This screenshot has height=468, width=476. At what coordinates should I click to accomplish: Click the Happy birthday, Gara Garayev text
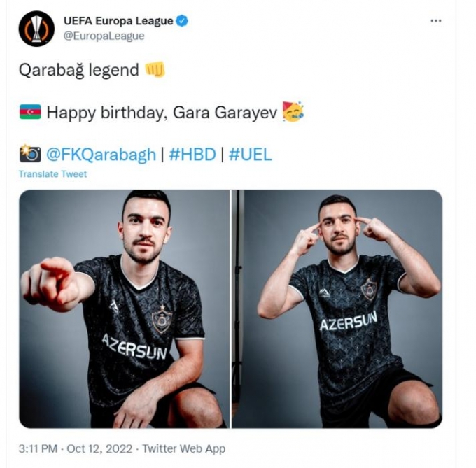(162, 113)
